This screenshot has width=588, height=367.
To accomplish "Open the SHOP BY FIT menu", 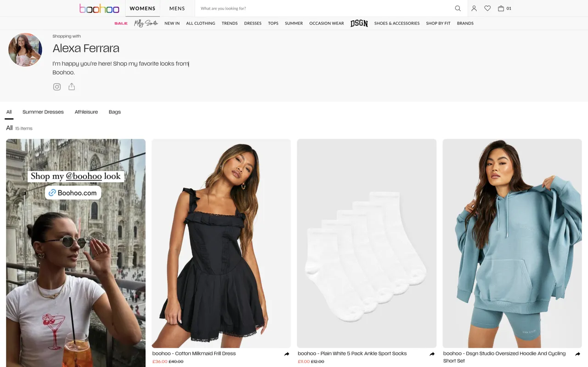I will 438,23.
